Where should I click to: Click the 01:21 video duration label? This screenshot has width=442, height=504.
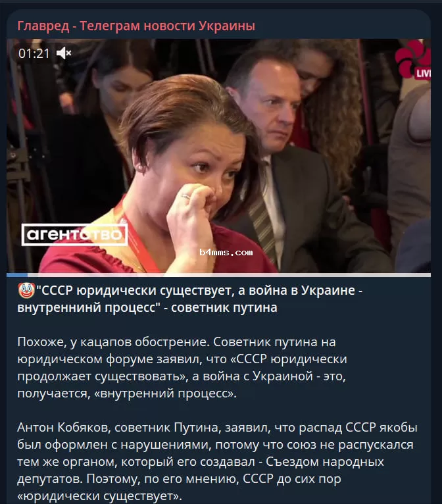34,53
